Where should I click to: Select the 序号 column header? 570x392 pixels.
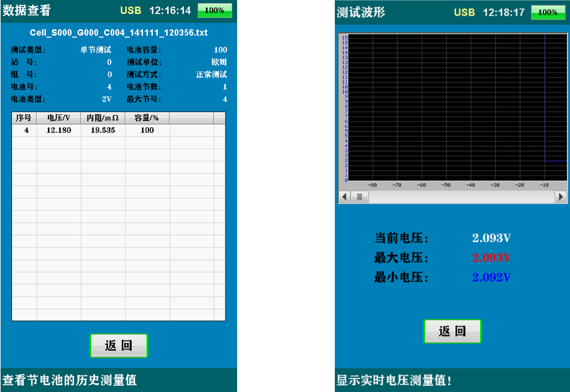click(24, 118)
